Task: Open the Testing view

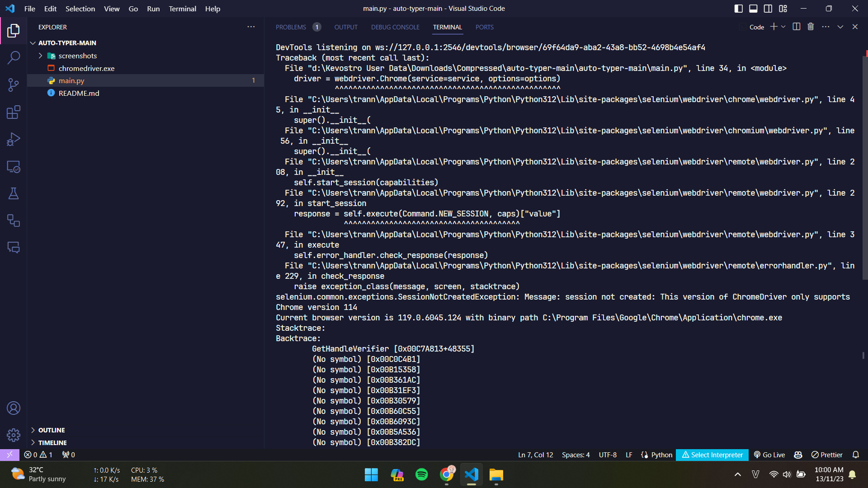Action: pyautogui.click(x=14, y=193)
